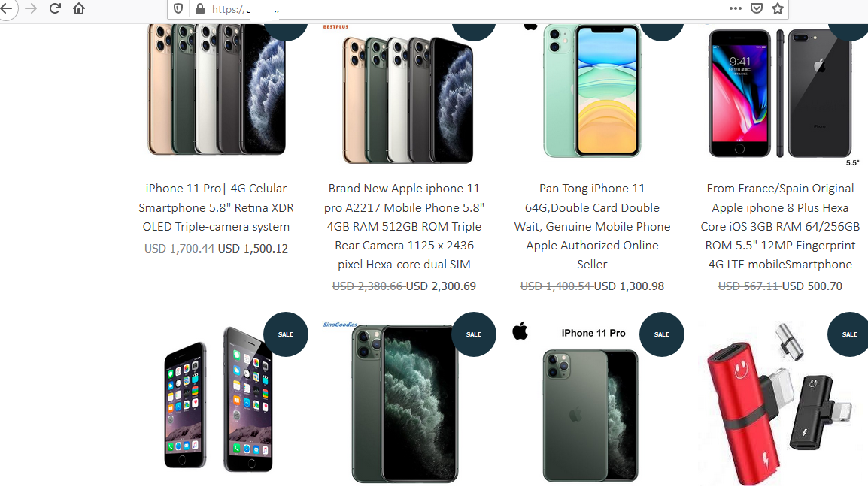This screenshot has height=499, width=868.
Task: Click the padlock site security icon
Action: click(200, 9)
